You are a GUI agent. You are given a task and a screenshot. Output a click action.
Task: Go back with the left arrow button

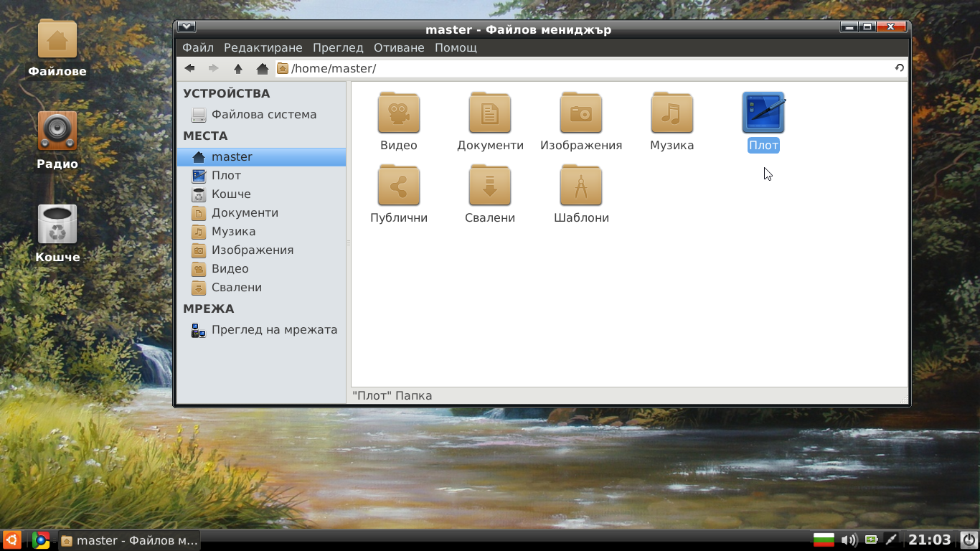point(189,68)
